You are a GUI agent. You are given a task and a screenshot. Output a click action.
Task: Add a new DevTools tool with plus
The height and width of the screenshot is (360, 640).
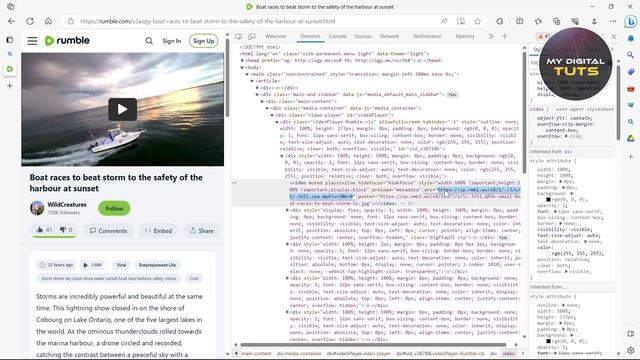504,36
